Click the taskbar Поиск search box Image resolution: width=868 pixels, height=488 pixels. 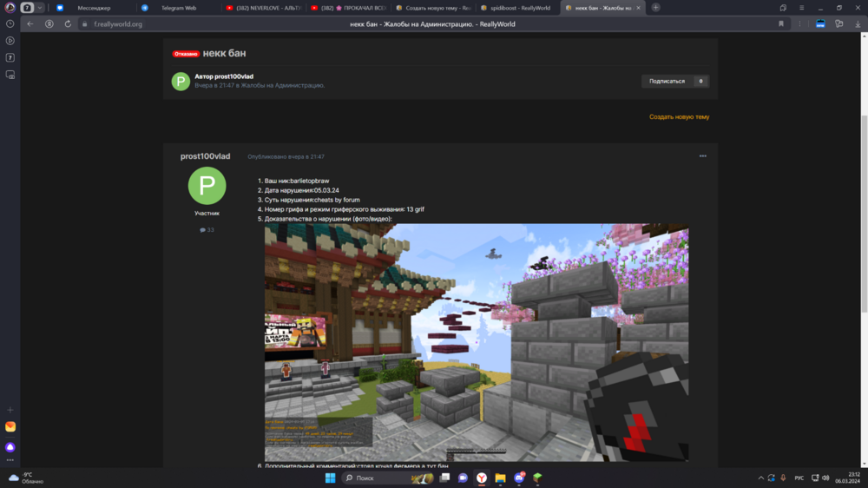[x=387, y=478]
